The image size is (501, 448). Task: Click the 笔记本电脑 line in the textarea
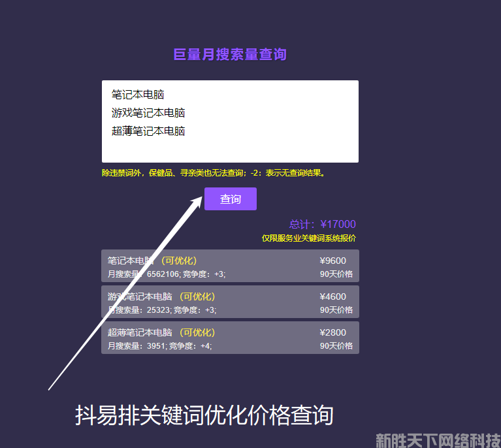[138, 95]
